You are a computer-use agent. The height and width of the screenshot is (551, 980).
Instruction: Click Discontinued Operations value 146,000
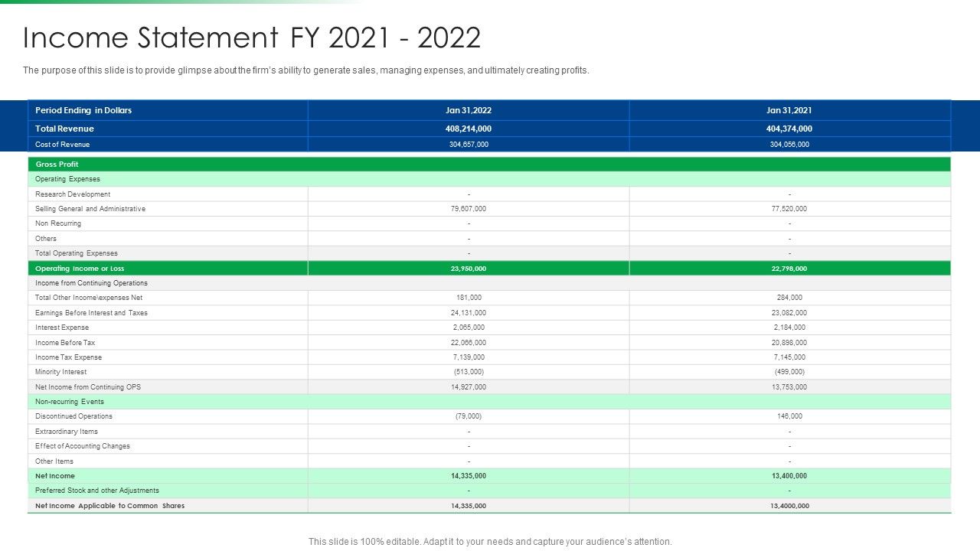pyautogui.click(x=789, y=416)
